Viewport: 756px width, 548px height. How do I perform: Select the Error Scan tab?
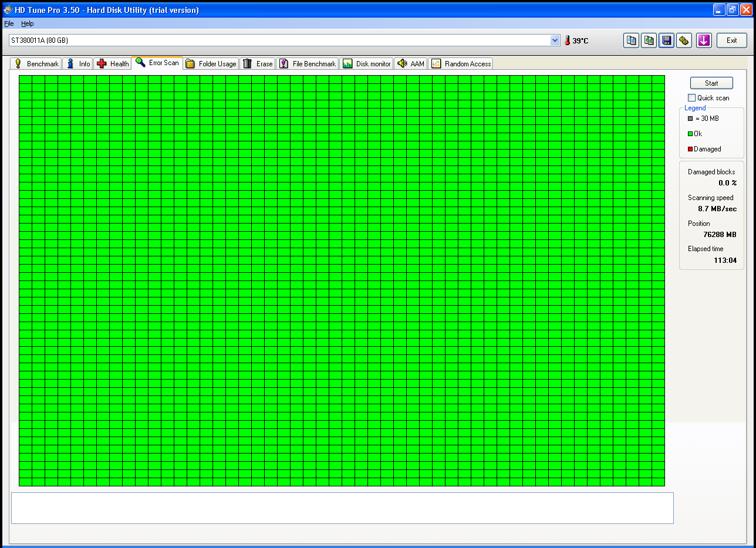click(157, 63)
